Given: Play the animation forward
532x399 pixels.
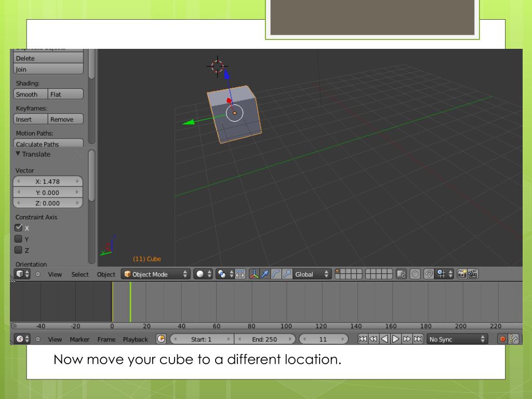Looking at the screenshot, I should click(395, 339).
